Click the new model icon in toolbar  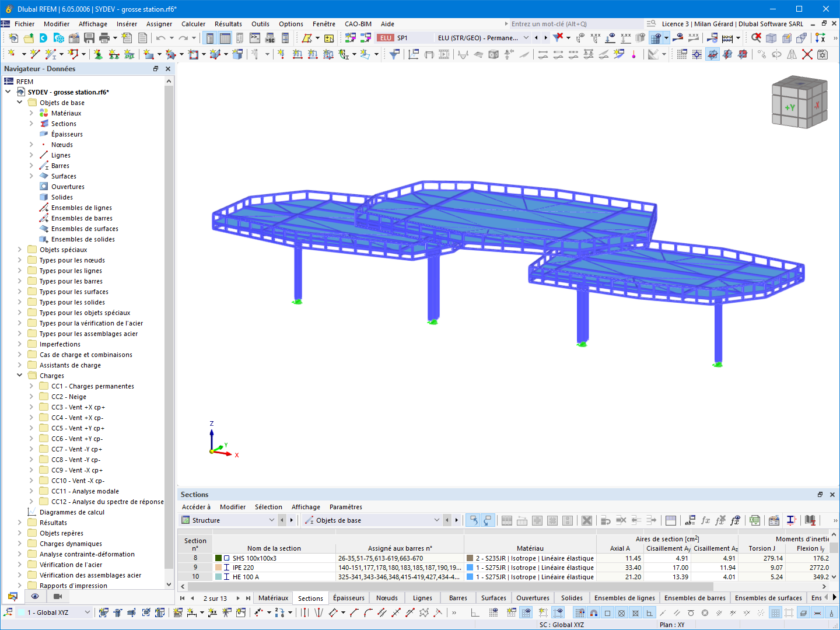point(13,38)
